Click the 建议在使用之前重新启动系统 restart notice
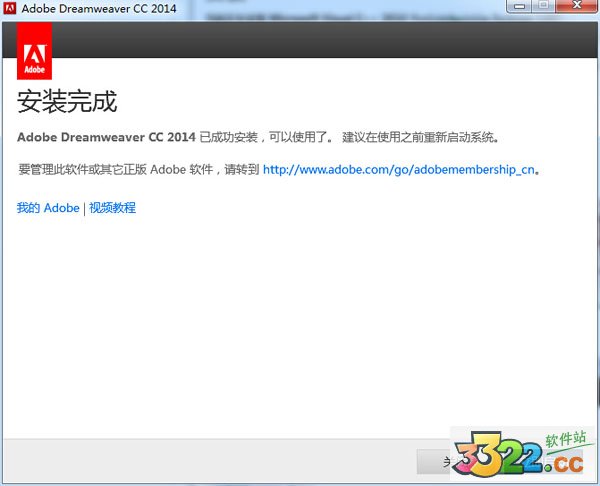Image resolution: width=600 pixels, height=486 pixels. pos(420,137)
